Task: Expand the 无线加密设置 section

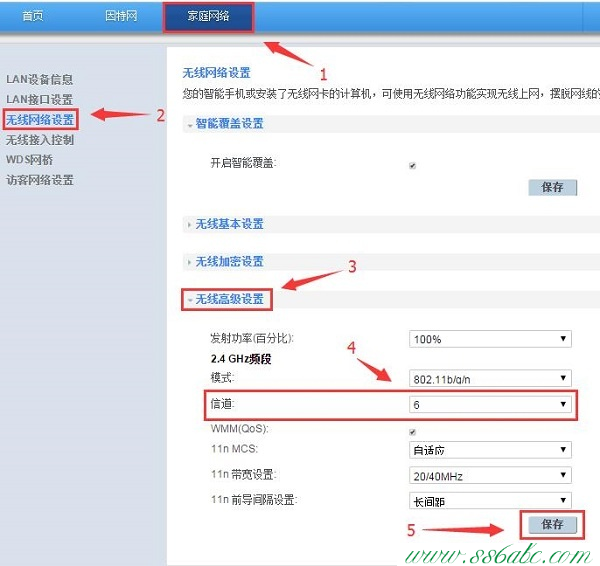Action: click(x=229, y=262)
